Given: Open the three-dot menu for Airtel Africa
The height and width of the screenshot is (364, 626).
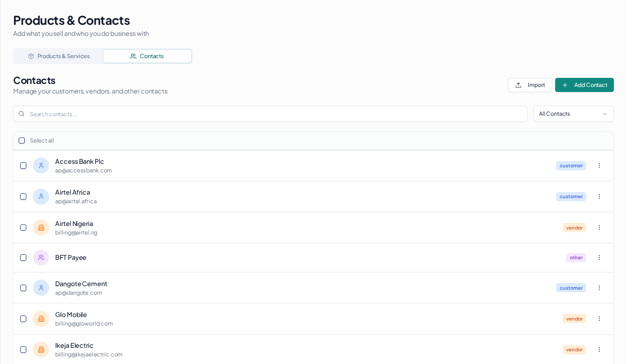Looking at the screenshot, I should coord(599,197).
